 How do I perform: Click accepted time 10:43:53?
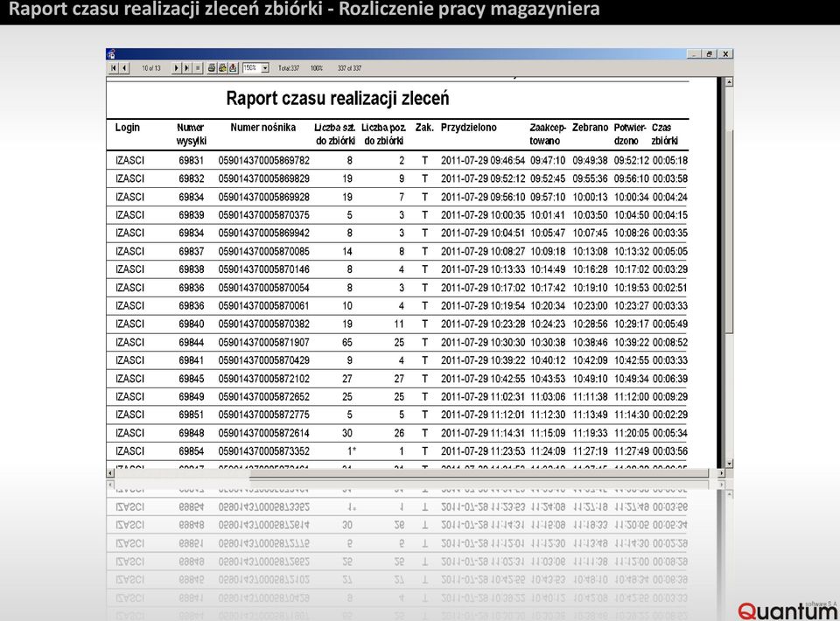click(548, 379)
